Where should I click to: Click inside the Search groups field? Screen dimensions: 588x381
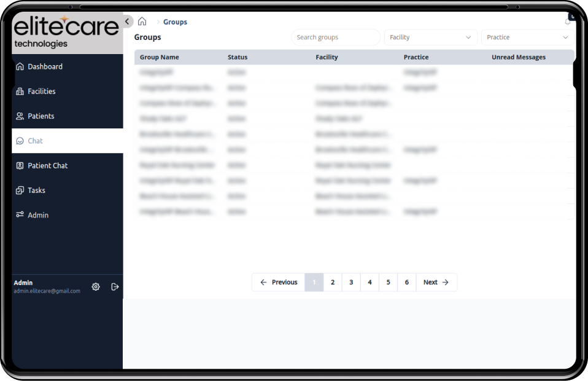[x=336, y=37]
